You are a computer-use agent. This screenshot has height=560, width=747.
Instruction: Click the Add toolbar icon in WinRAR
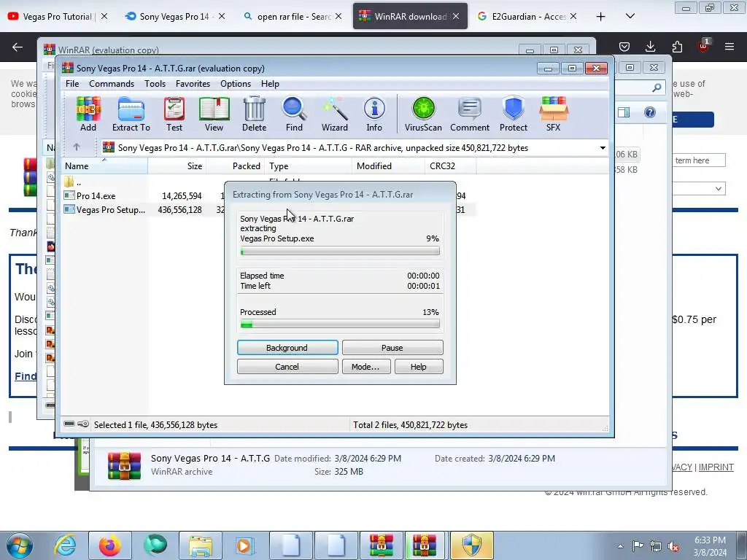(x=88, y=114)
